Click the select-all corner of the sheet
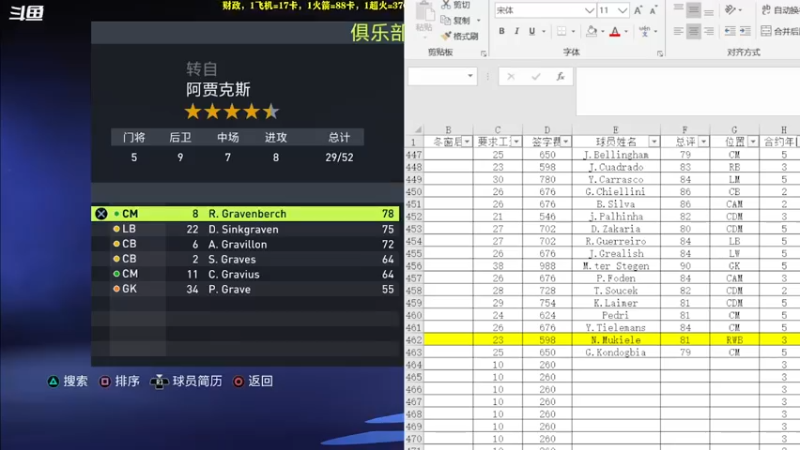The image size is (800, 450). pyautogui.click(x=417, y=130)
